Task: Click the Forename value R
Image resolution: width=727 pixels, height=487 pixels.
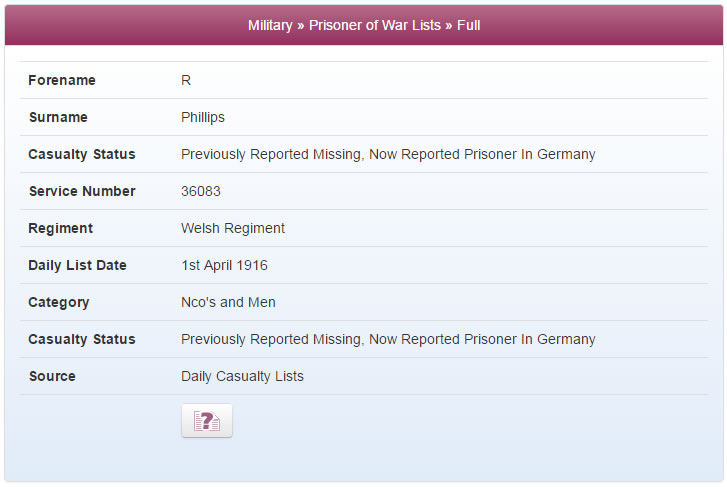Action: click(186, 80)
